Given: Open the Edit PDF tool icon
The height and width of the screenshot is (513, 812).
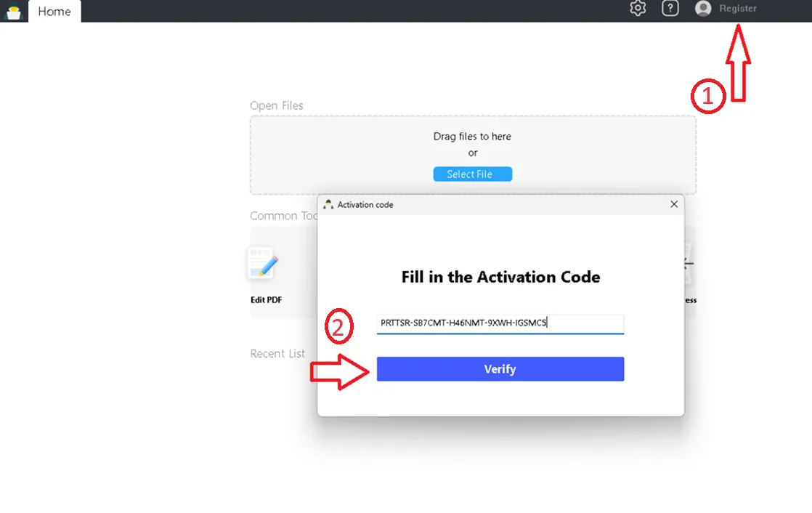Looking at the screenshot, I should [262, 264].
